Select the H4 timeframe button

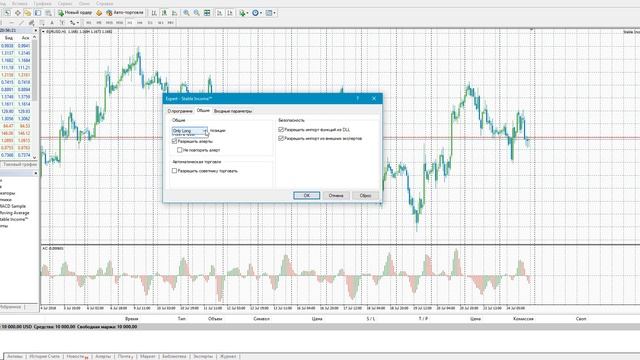pyautogui.click(x=140, y=23)
